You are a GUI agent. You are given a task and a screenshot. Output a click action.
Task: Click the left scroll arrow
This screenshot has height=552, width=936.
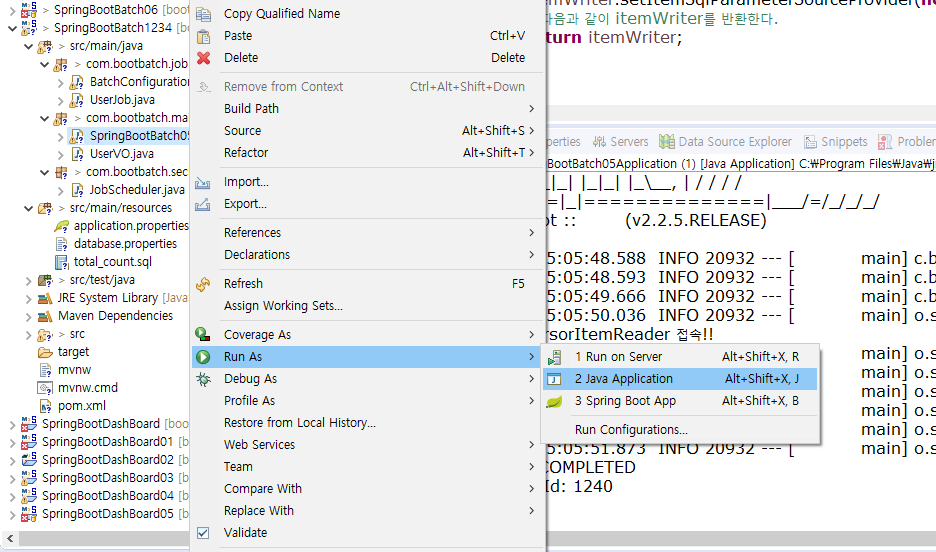(10, 538)
